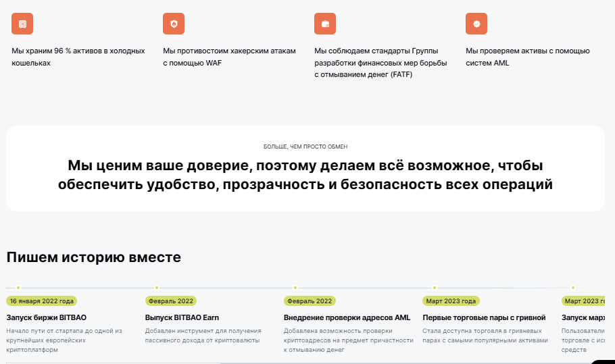
Task: Click the cold wallet safe icon
Action: 22,24
